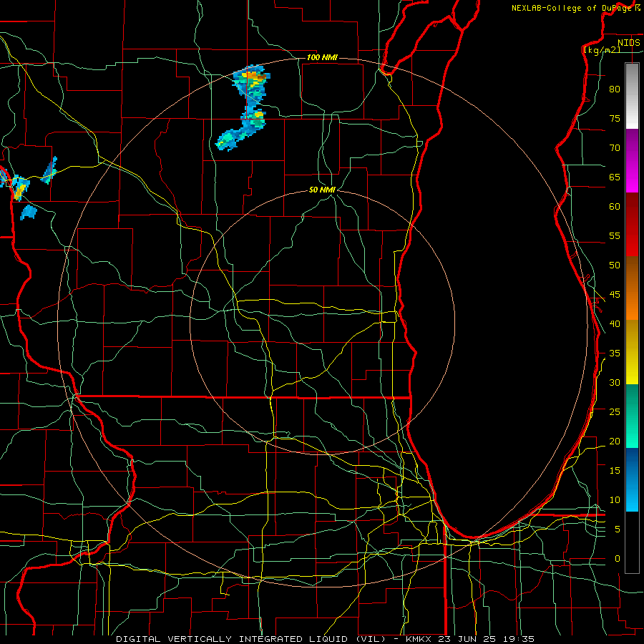Image resolution: width=644 pixels, height=644 pixels.
Task: Click the 50 NMI range ring label
Action: pyautogui.click(x=322, y=190)
